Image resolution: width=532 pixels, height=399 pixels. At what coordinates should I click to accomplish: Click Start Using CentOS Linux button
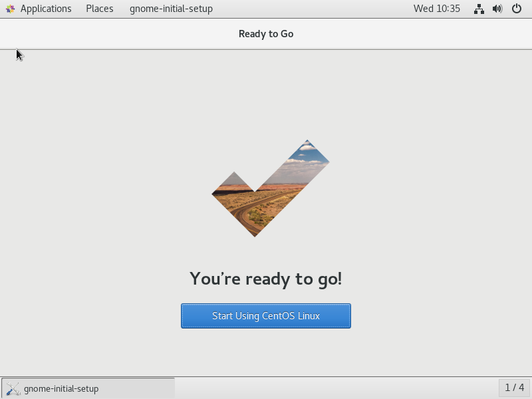tap(265, 316)
